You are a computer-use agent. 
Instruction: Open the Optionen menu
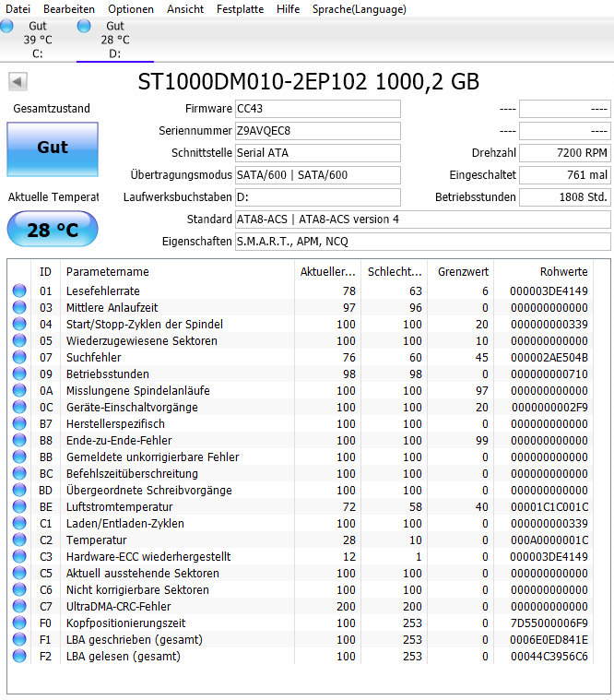[131, 9]
